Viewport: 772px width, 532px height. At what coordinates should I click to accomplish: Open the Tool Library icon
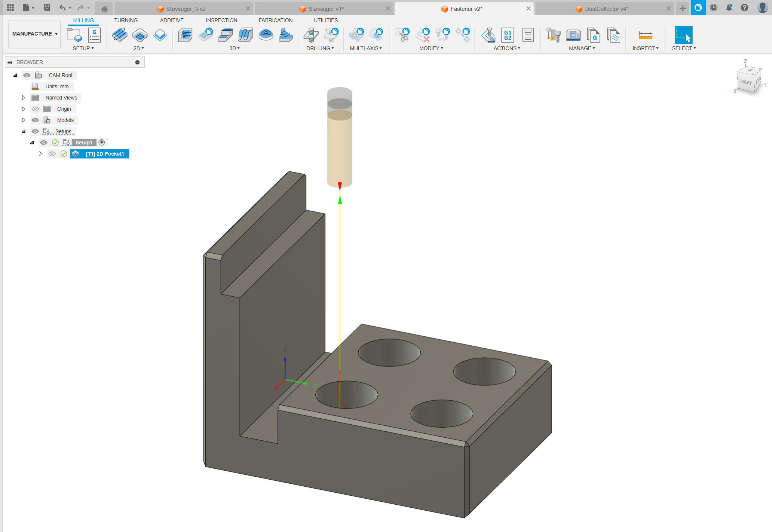click(553, 35)
